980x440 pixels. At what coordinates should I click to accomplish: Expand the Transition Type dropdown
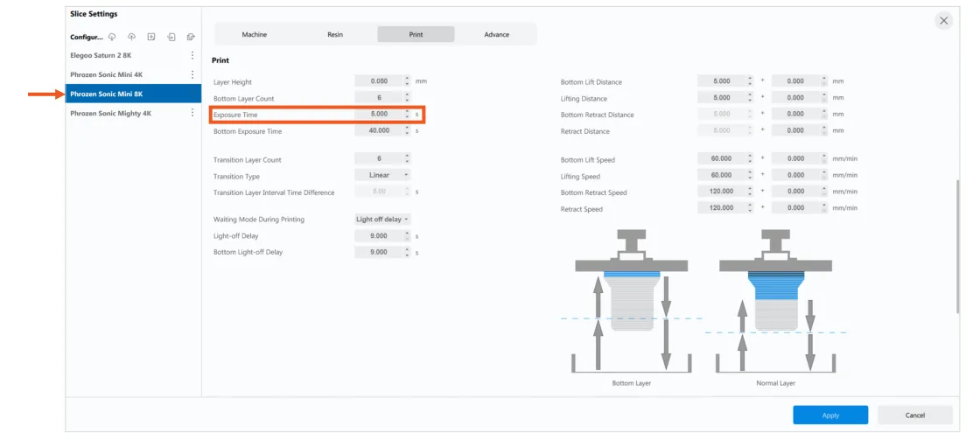click(383, 175)
